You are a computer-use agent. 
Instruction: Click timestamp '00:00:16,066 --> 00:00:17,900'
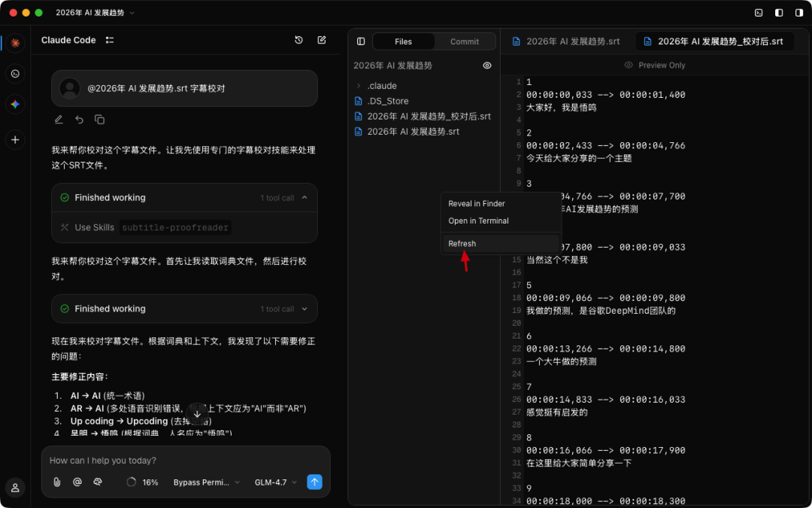tap(606, 451)
